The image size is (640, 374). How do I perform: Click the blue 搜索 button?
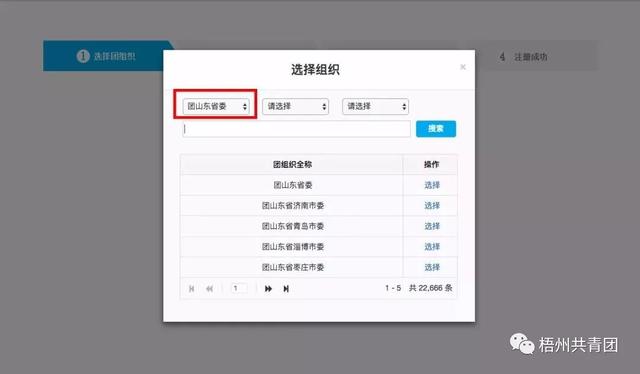pyautogui.click(x=436, y=129)
